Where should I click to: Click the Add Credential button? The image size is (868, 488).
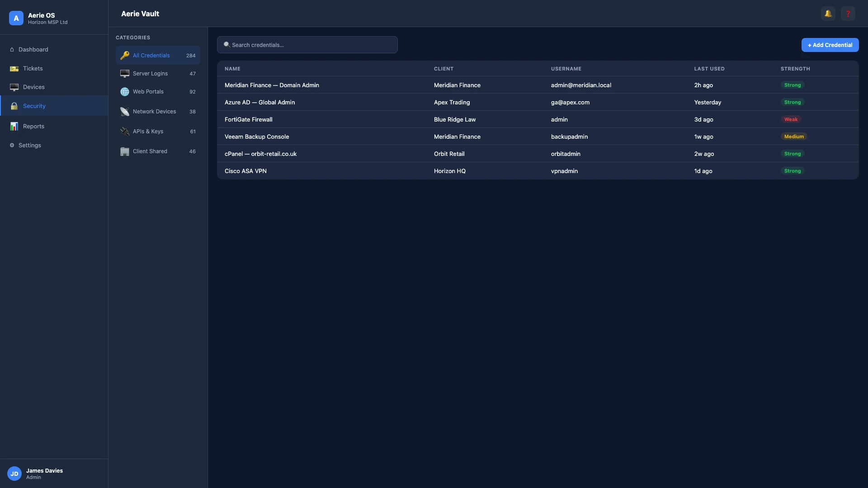(830, 45)
